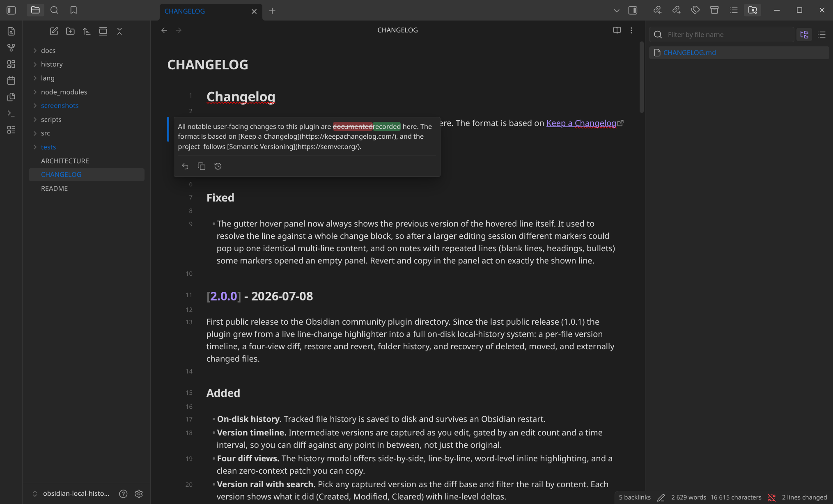Open the vault switcher obsidian-local-histo...
This screenshot has width=833, height=504.
pos(71,493)
